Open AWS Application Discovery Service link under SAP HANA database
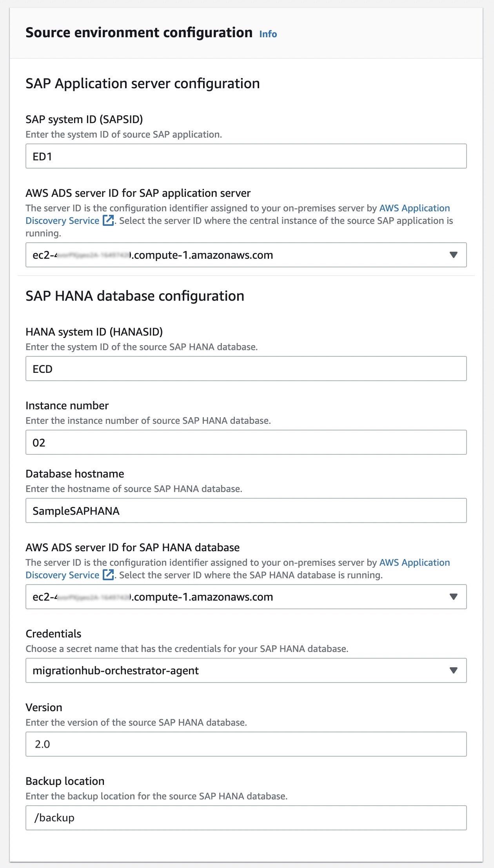This screenshot has height=868, width=494. (238, 569)
